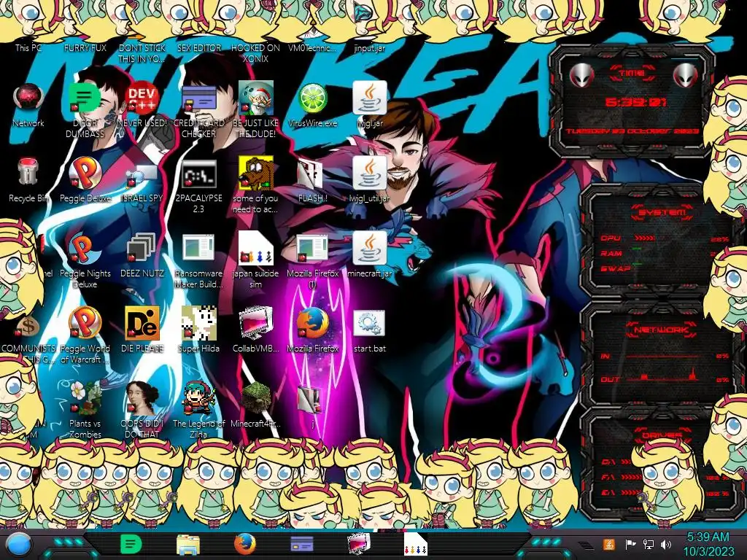Image resolution: width=747 pixels, height=560 pixels.
Task: Open Peggle Deluxe shortcut
Action: coord(85,174)
